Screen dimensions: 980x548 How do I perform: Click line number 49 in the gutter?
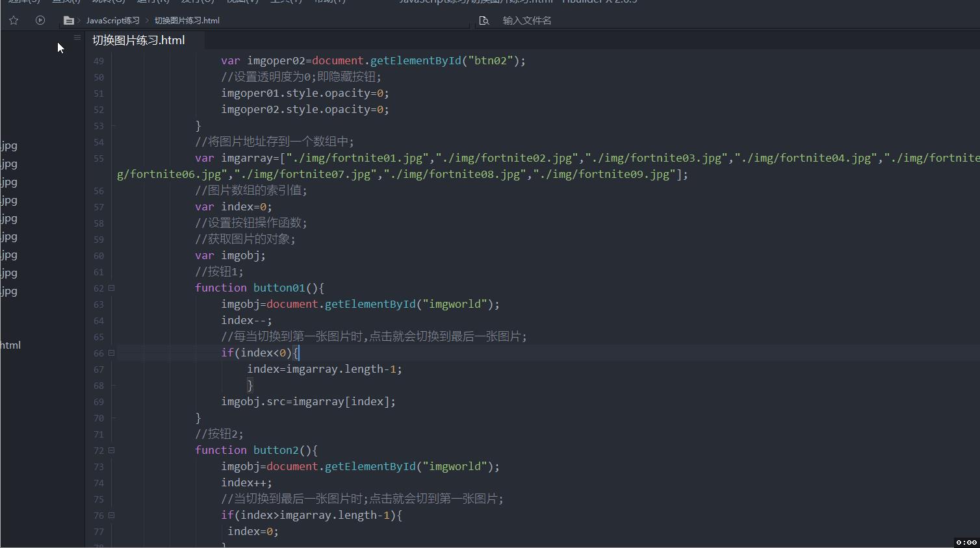tap(99, 61)
